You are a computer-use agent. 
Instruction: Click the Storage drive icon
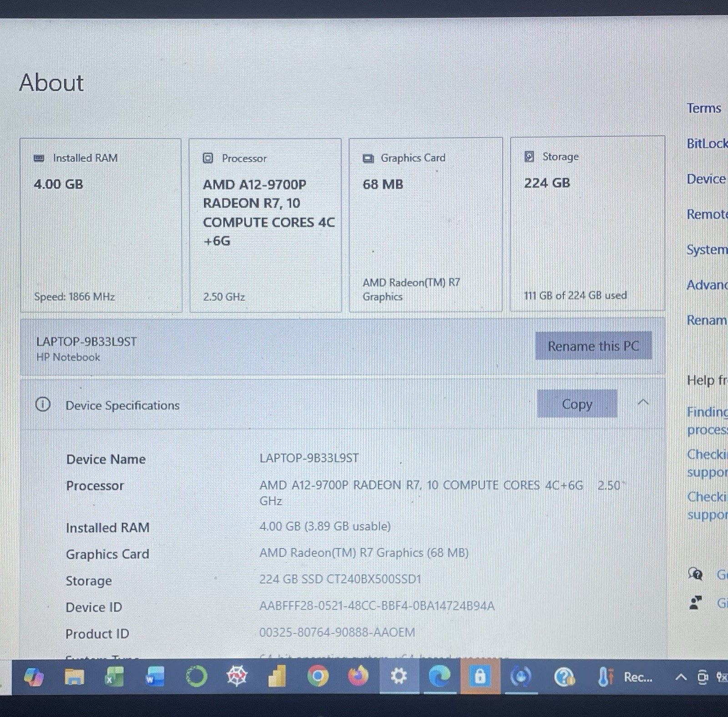click(x=529, y=157)
